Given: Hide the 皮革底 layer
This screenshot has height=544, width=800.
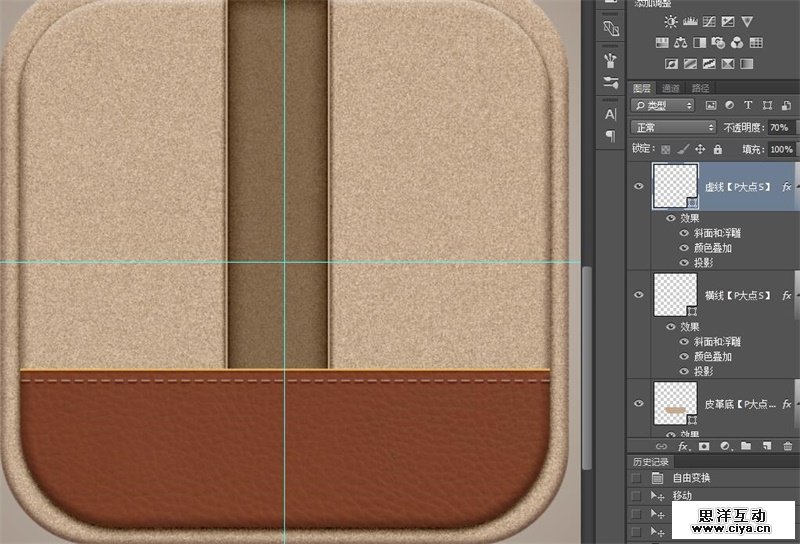Looking at the screenshot, I should coord(639,403).
